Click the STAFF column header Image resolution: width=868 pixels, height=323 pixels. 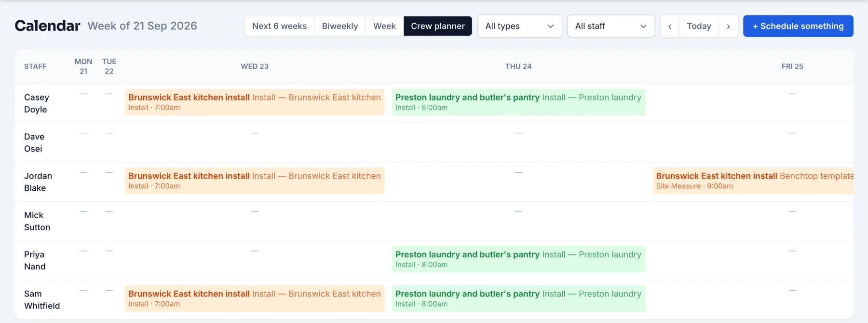(35, 66)
